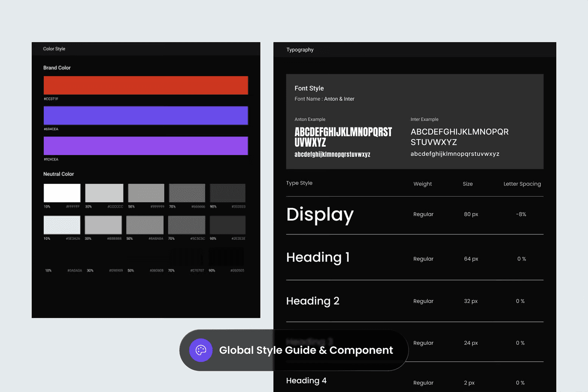Pick the #5C5C5C neutral swatch

(187, 225)
